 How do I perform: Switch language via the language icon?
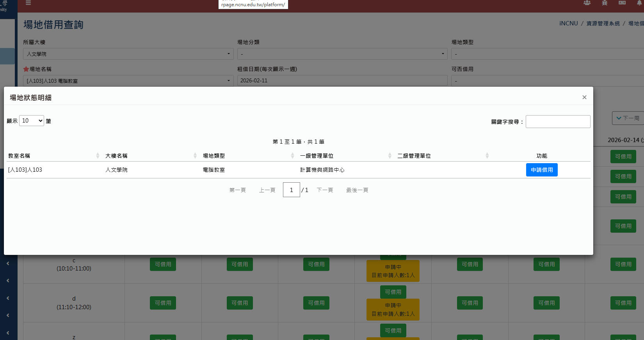(x=622, y=3)
